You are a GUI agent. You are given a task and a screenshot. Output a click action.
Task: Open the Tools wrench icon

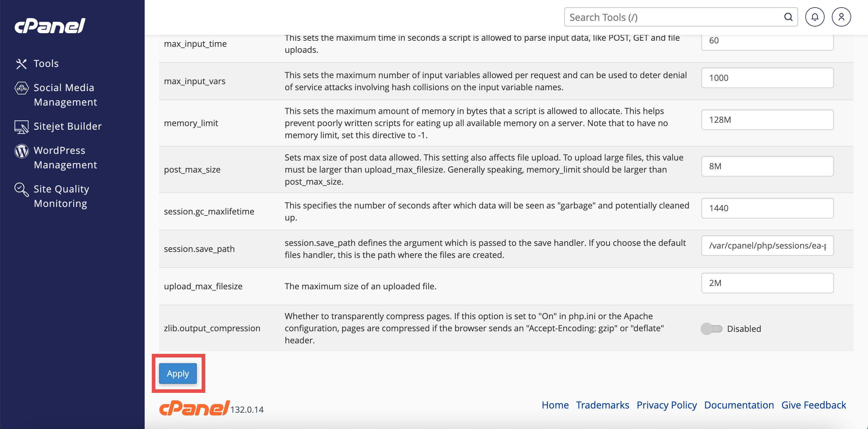click(21, 64)
